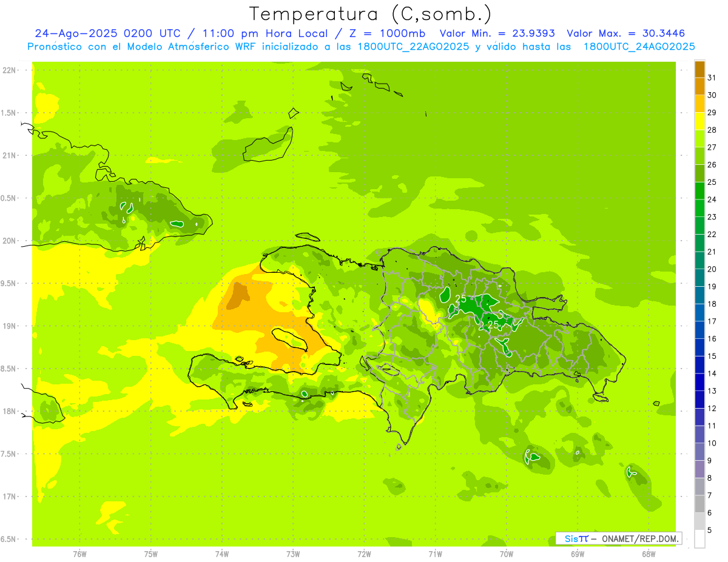Click the "21N" latitude label
728x562 pixels.
coord(10,155)
